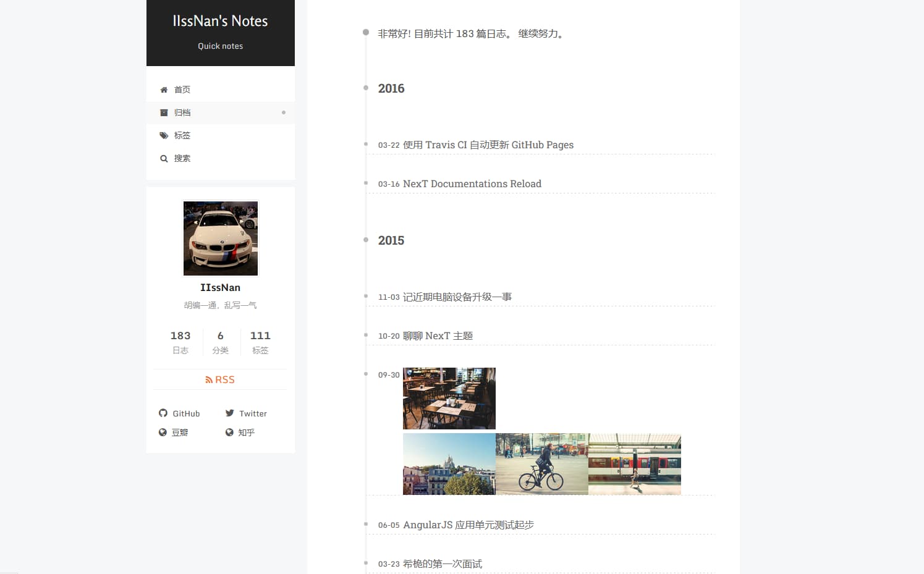Click the cafe interior photo thumbnail

pos(449,398)
